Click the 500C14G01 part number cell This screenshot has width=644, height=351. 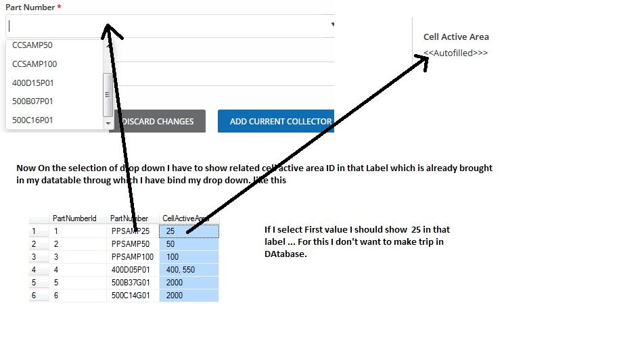click(x=133, y=296)
